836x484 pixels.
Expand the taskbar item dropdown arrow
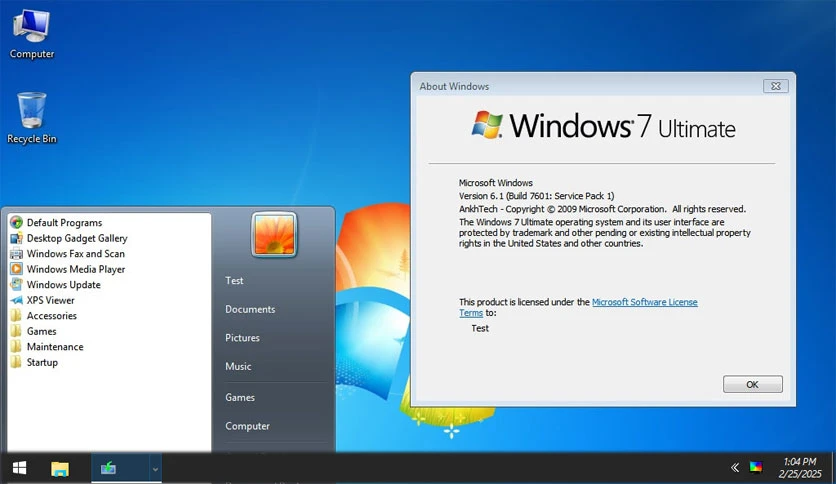coord(155,469)
